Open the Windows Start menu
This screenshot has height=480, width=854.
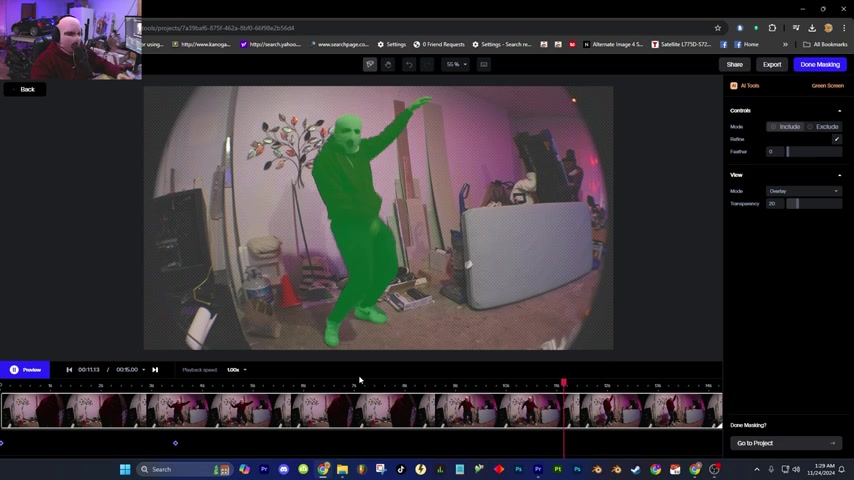(x=125, y=469)
